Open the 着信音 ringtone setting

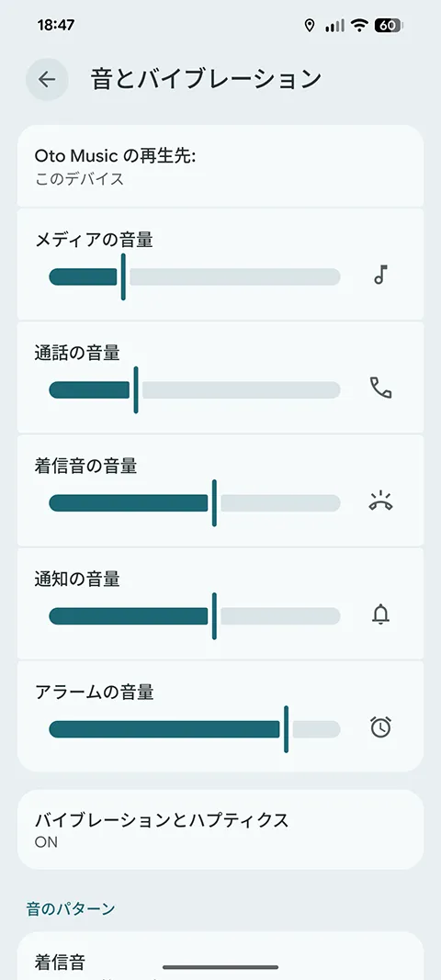(x=220, y=956)
